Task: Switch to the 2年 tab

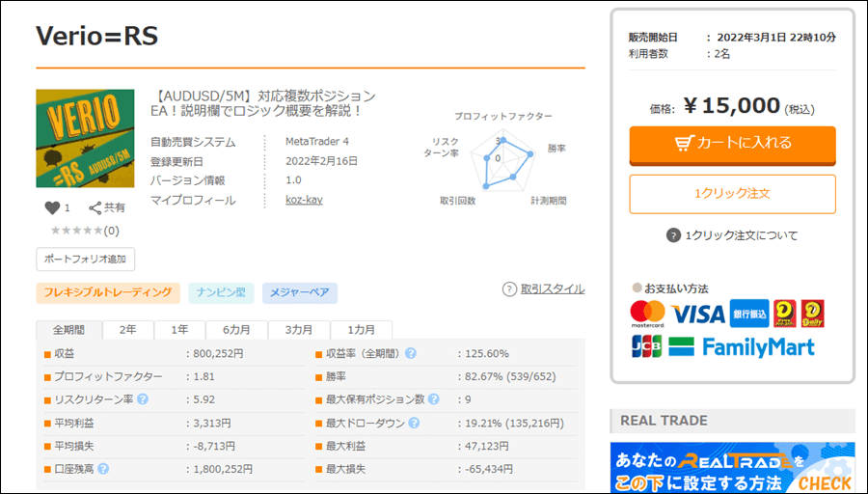Action: click(x=127, y=329)
